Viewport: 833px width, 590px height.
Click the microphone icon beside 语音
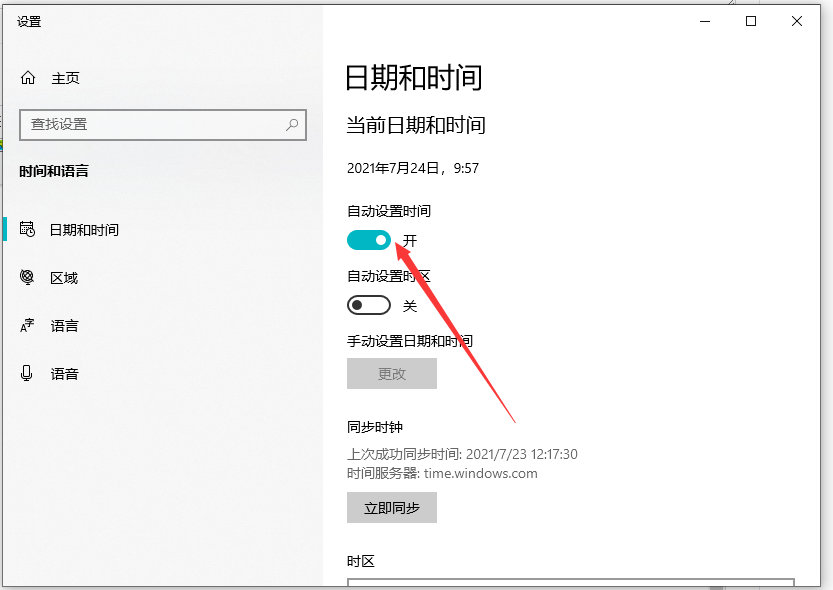point(27,373)
